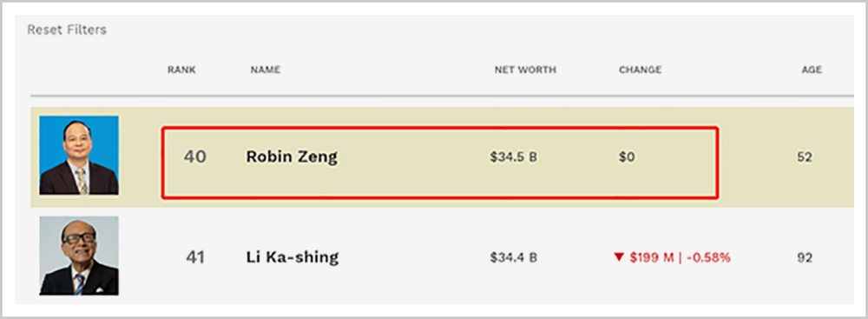
Task: Click the $0 change value
Action: coord(628,157)
